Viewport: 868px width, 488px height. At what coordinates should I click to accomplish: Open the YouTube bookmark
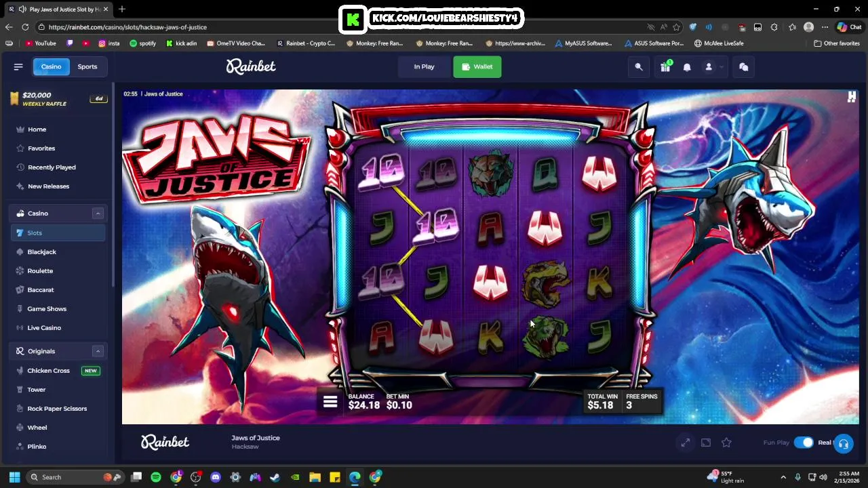pyautogui.click(x=41, y=43)
